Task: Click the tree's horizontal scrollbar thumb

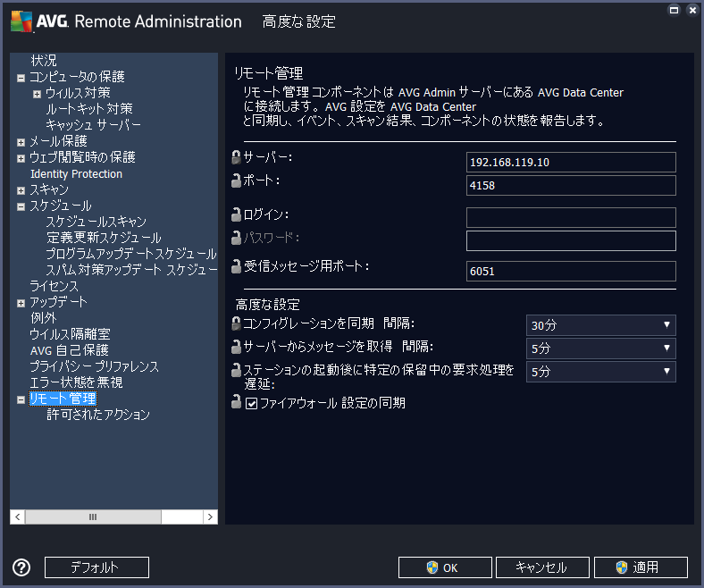Action: point(93,517)
